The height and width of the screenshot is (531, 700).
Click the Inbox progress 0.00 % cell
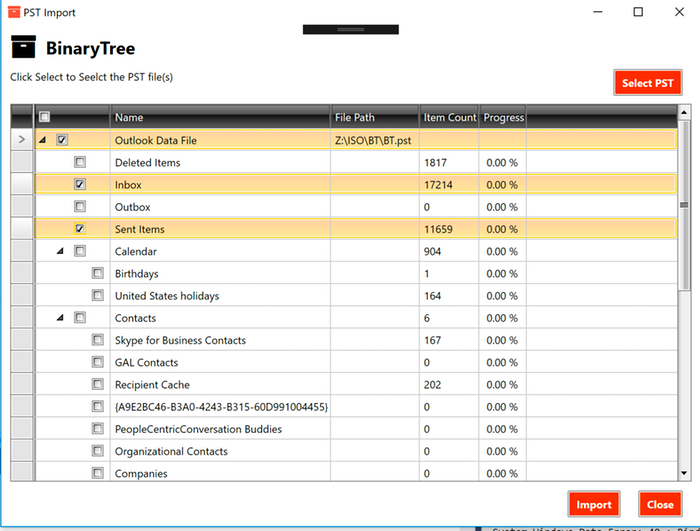tap(503, 185)
